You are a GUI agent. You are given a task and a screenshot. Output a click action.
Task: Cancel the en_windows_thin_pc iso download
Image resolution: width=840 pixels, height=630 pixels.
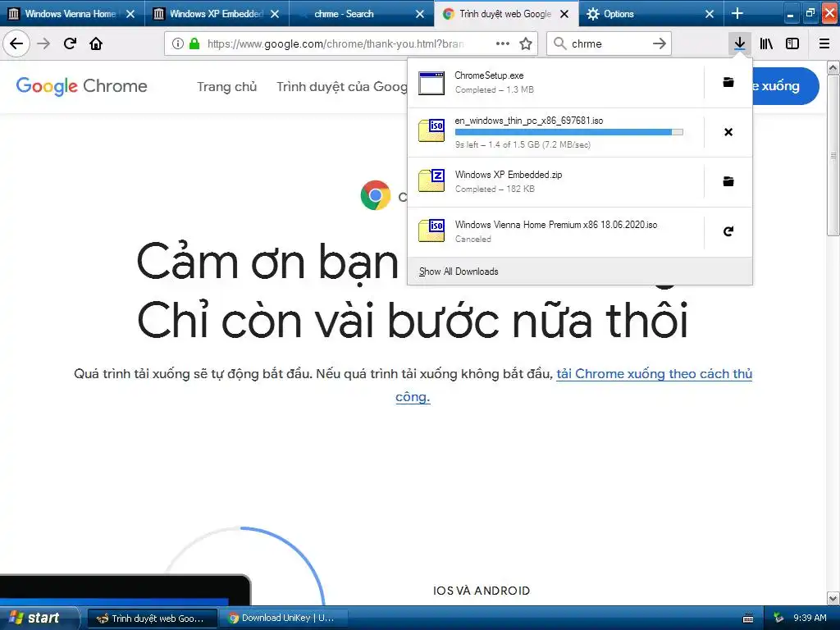point(728,132)
